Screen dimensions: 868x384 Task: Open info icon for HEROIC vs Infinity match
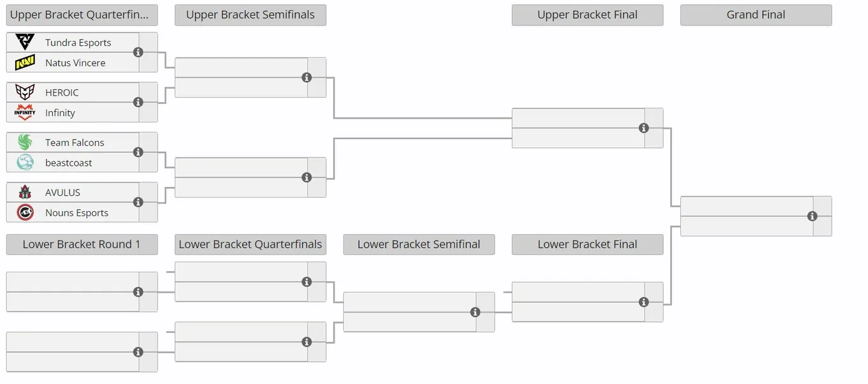[x=138, y=102]
